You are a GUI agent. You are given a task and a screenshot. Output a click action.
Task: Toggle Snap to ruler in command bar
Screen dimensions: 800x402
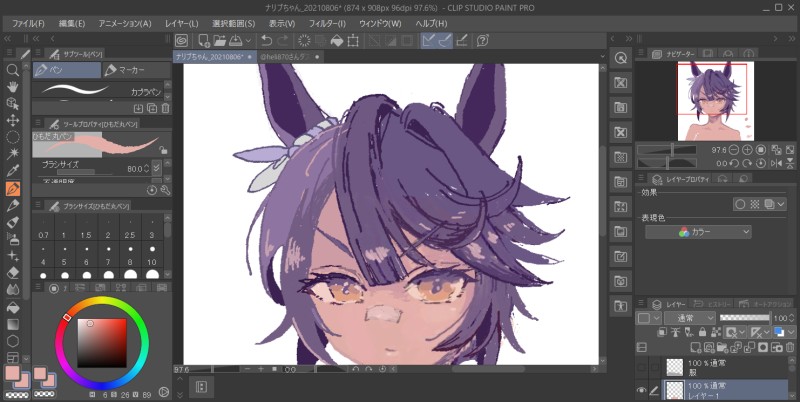pos(428,41)
